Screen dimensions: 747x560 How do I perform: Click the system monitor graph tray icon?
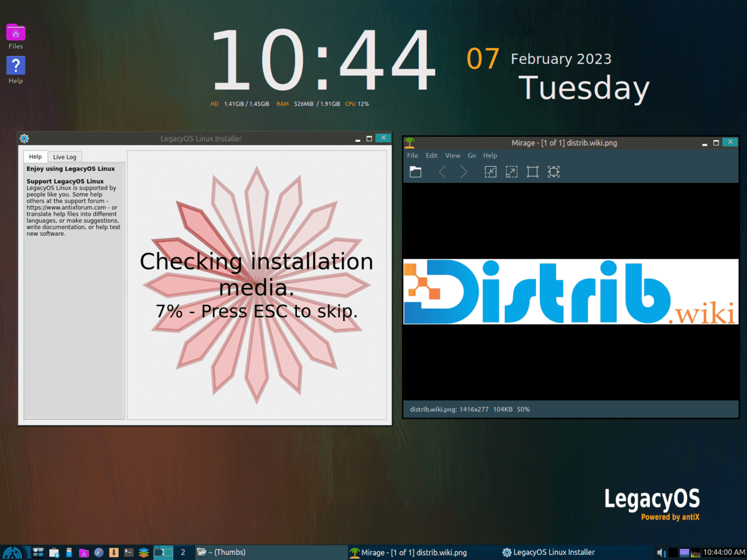tap(696, 552)
